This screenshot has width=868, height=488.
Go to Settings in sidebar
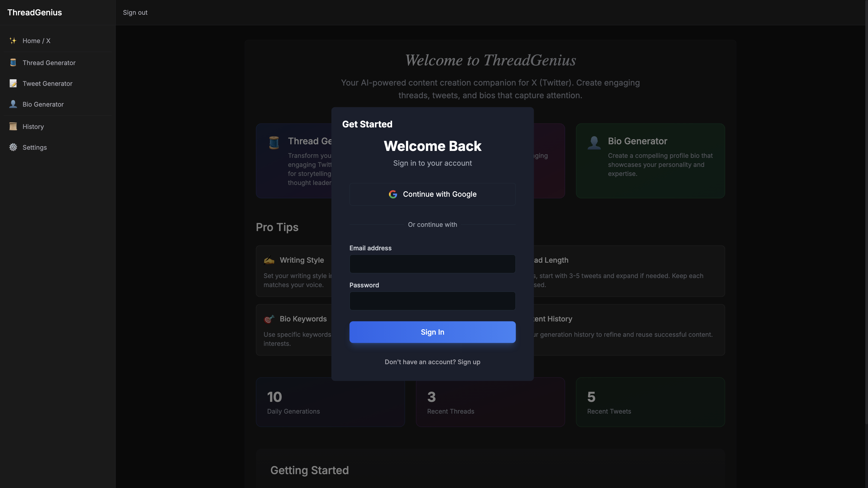coord(34,147)
